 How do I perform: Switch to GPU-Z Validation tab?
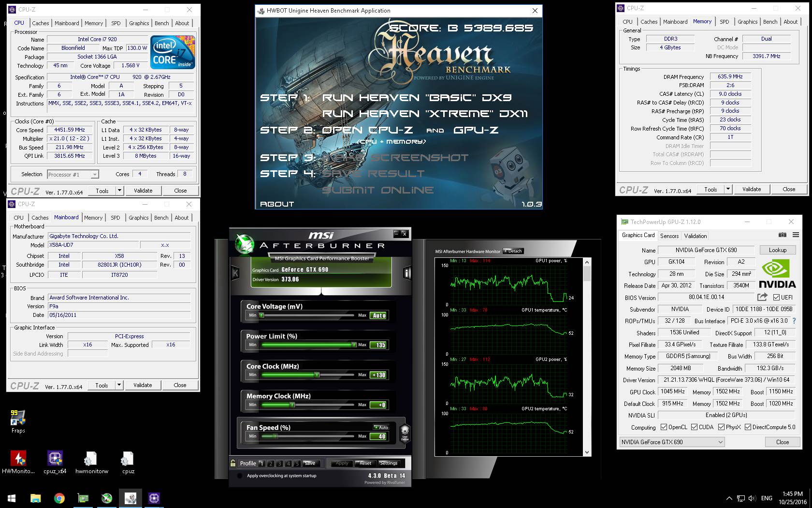[696, 236]
